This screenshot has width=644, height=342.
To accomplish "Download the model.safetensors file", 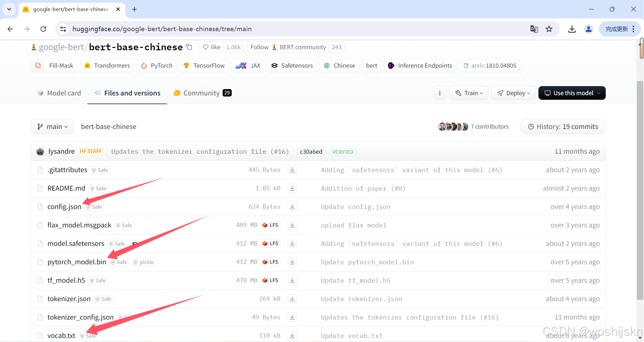I will click(x=292, y=244).
